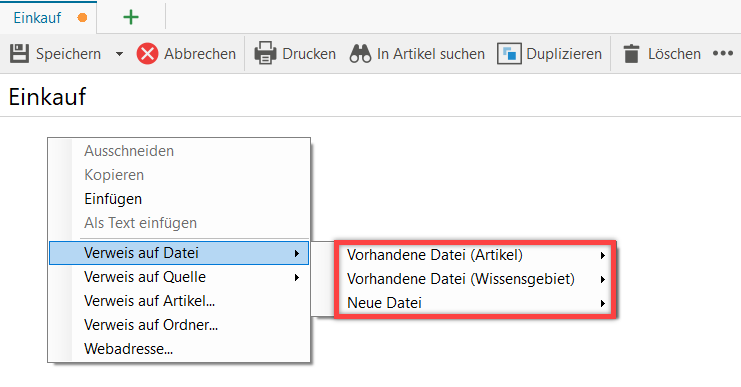Open the dropdown arrow next to Speichern
The image size is (741, 387).
(120, 54)
